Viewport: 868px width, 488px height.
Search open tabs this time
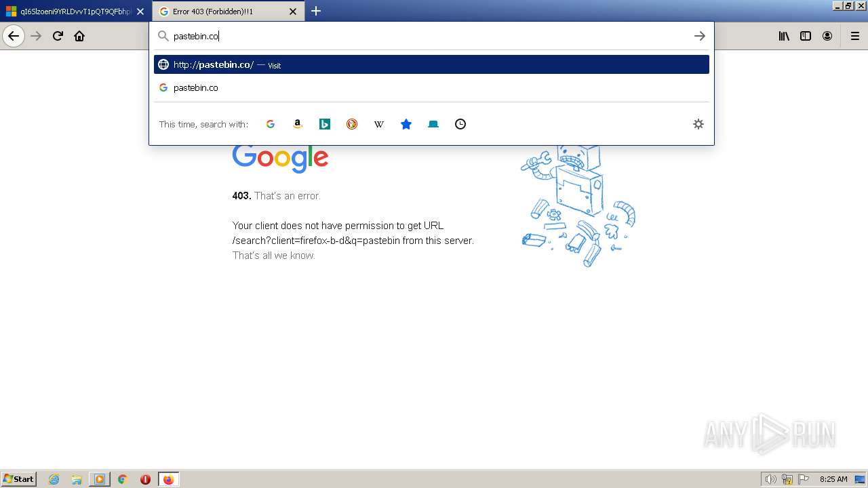click(433, 124)
